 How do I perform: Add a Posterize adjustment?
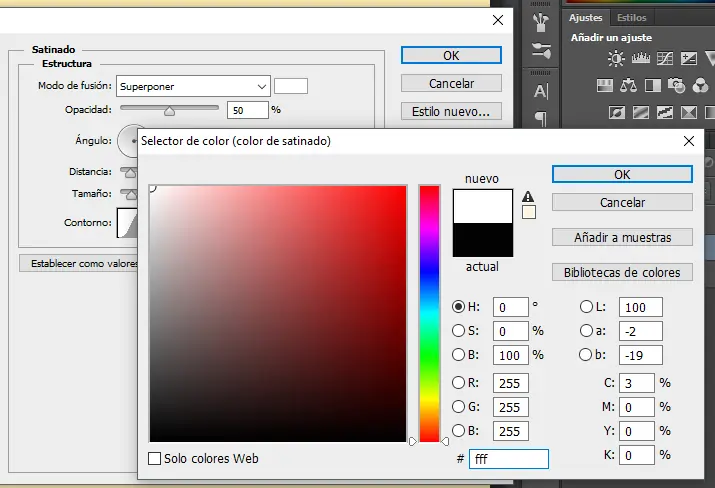[x=641, y=112]
